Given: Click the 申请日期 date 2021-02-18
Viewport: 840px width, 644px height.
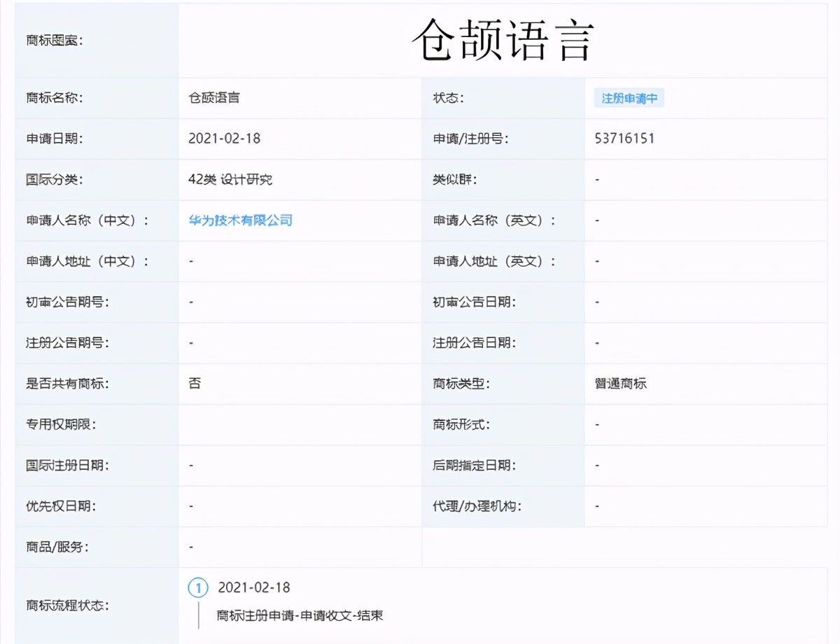Looking at the screenshot, I should pyautogui.click(x=224, y=138).
